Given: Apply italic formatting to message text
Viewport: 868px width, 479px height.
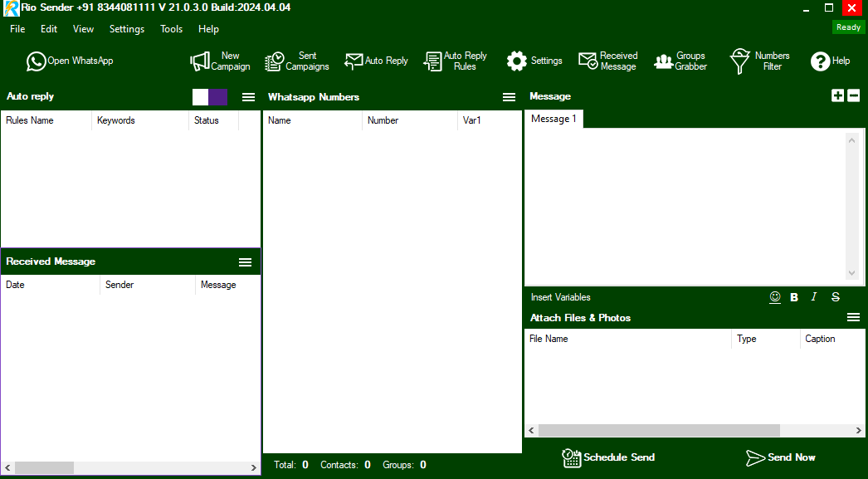Looking at the screenshot, I should point(814,297).
